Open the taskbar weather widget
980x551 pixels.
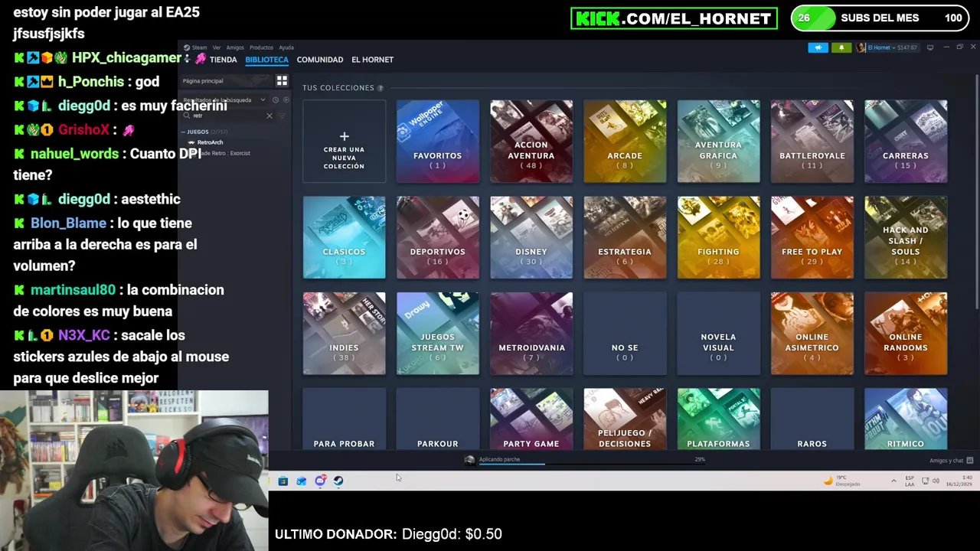pyautogui.click(x=841, y=481)
